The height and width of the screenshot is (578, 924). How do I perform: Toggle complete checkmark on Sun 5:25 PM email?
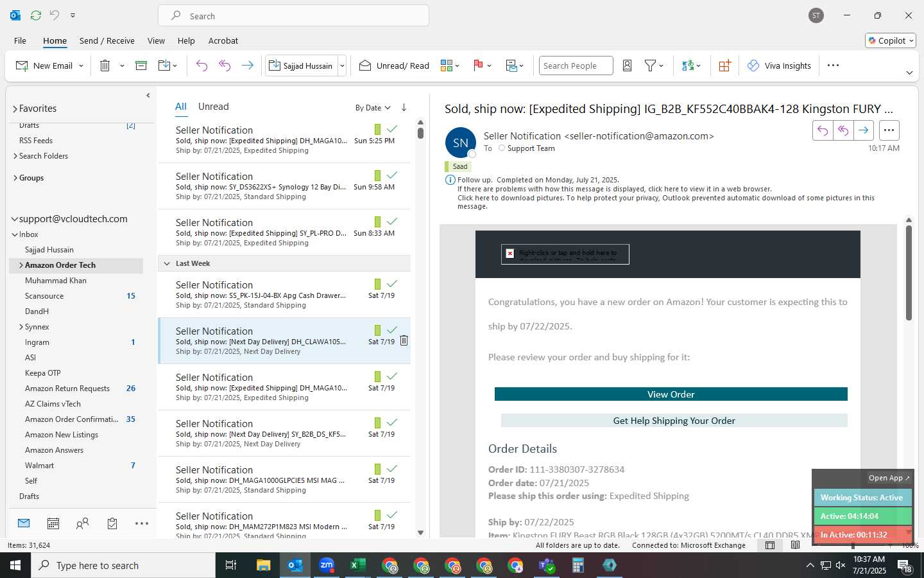392,129
